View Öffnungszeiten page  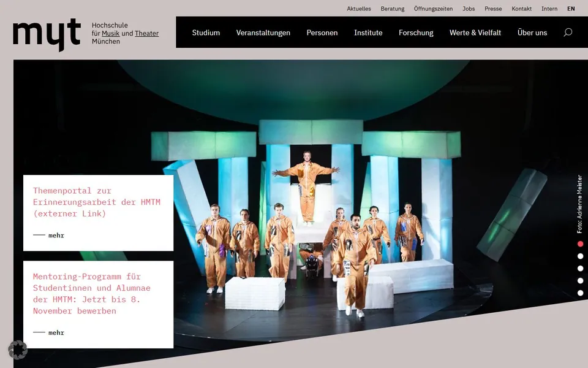pyautogui.click(x=433, y=9)
